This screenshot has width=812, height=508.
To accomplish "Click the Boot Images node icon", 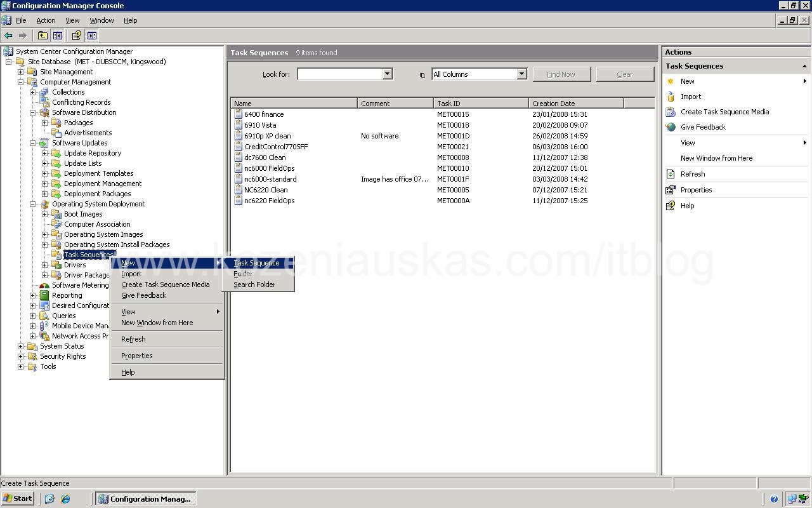I will point(56,214).
